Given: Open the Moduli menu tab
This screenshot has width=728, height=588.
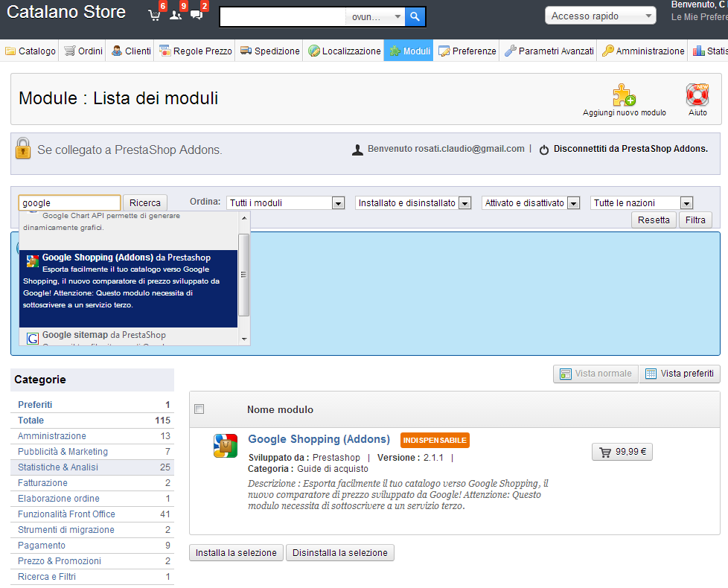Looking at the screenshot, I should (409, 51).
